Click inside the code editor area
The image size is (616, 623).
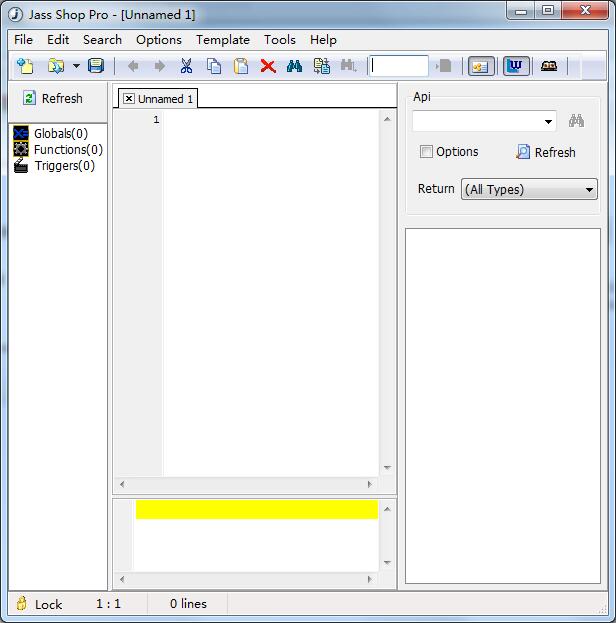click(271, 293)
